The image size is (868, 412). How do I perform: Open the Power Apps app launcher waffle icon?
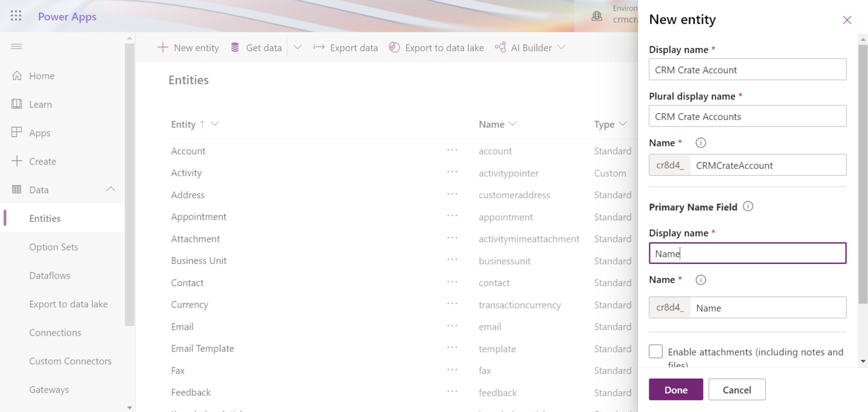(x=15, y=15)
